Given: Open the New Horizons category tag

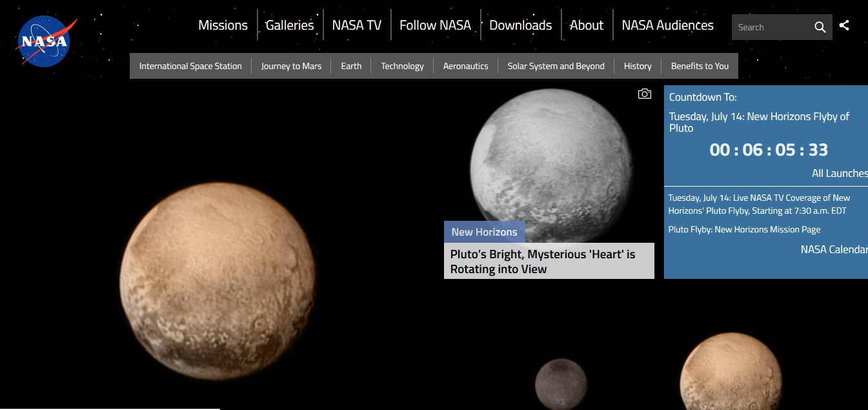Looking at the screenshot, I should coord(484,232).
